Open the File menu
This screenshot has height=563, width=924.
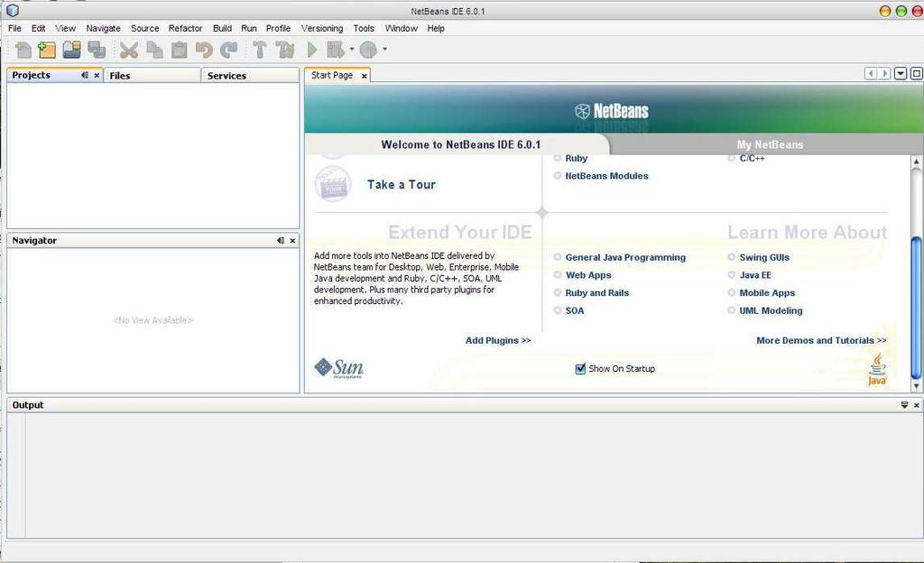click(x=14, y=28)
